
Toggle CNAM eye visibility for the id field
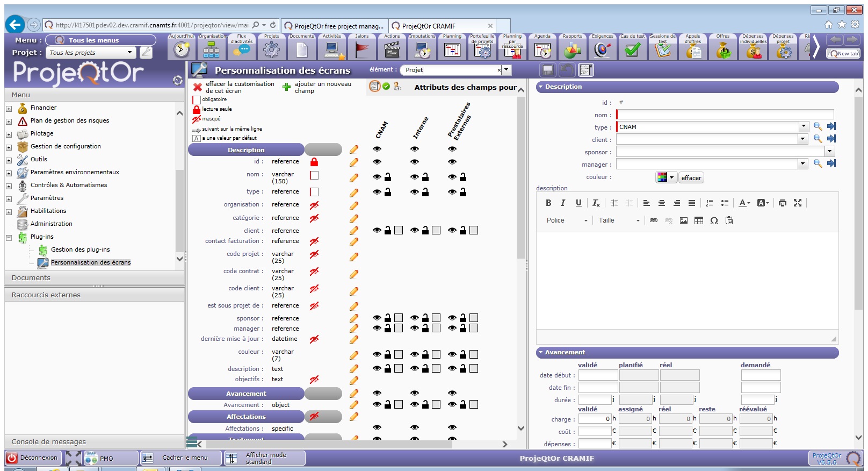click(x=377, y=162)
